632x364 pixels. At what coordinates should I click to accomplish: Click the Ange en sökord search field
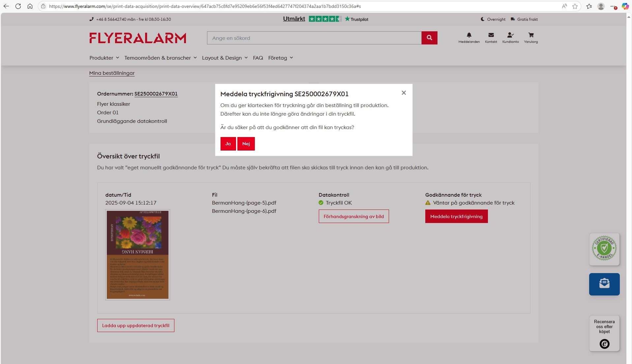314,38
